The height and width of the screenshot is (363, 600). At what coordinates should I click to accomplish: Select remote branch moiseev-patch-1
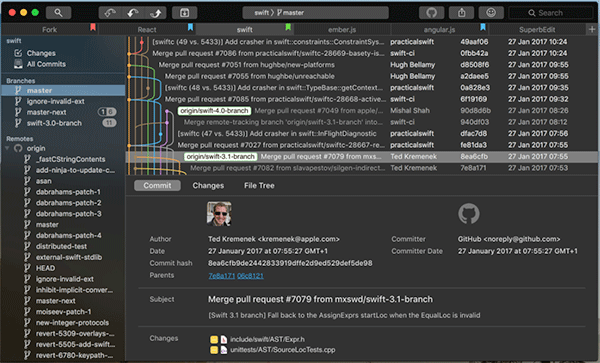tap(63, 312)
